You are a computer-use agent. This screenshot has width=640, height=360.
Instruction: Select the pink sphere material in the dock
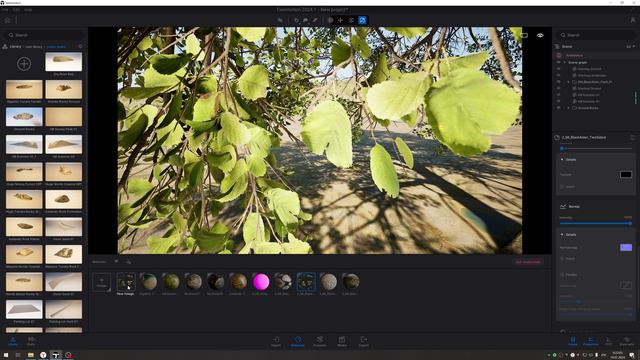point(261,281)
